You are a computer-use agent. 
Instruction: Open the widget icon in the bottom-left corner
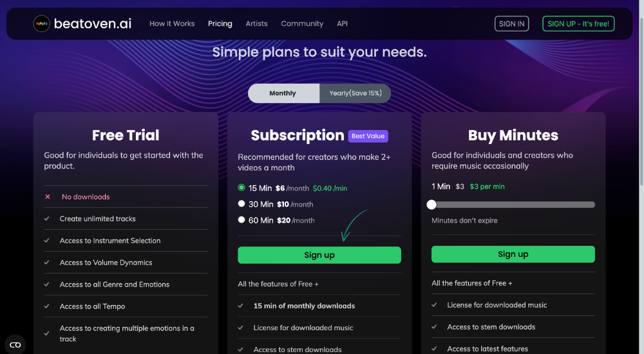[15, 344]
